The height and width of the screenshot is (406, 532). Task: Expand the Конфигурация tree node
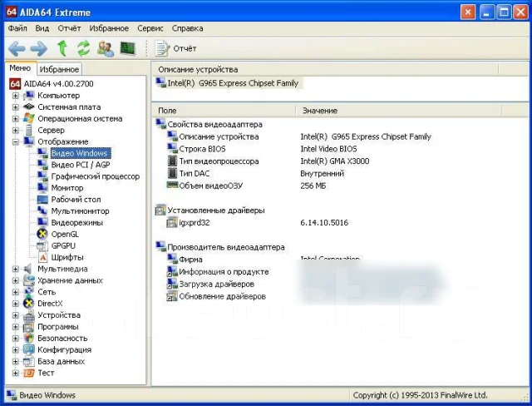(15, 350)
